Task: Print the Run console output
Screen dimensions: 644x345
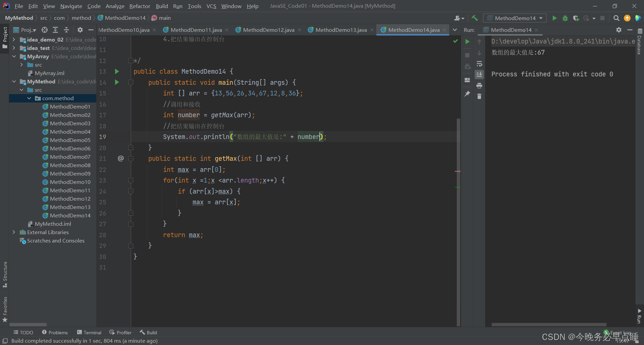Action: pyautogui.click(x=479, y=85)
